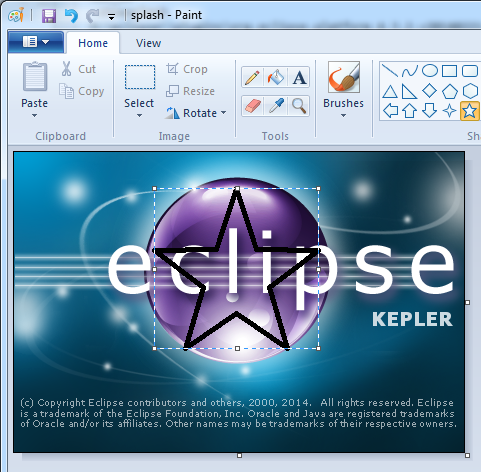This screenshot has height=472, width=481.
Task: Choose the Pentagon shape
Action: click(450, 91)
